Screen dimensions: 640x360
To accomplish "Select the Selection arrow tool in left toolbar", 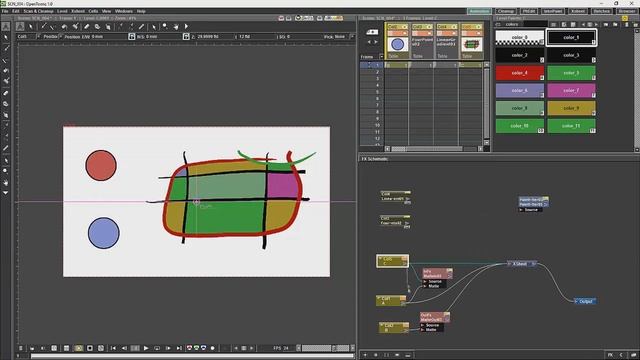I will (6, 38).
